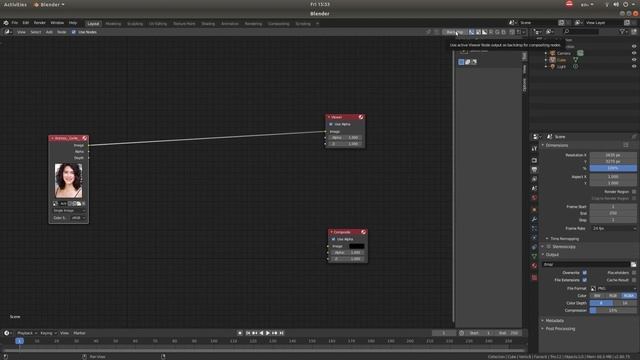Toggle the File Extensions checkbox
This screenshot has height=360, width=640.
[584, 280]
